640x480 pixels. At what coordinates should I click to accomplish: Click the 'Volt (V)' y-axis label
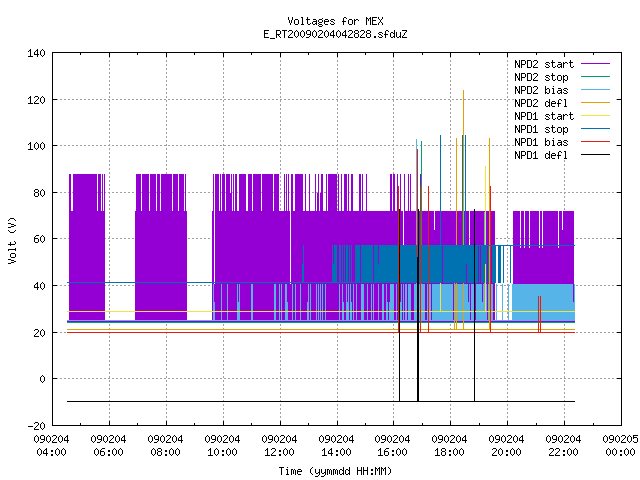12,240
